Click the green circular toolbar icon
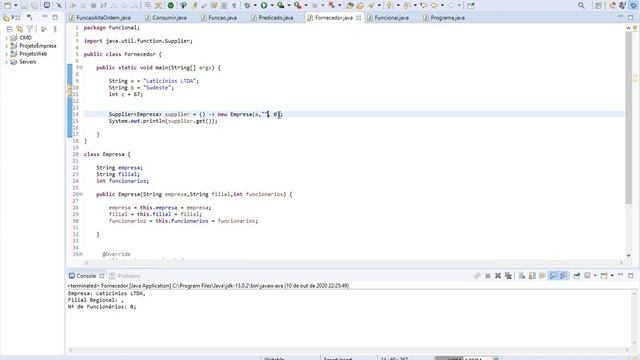This screenshot has width=640, height=360. [x=171, y=5]
